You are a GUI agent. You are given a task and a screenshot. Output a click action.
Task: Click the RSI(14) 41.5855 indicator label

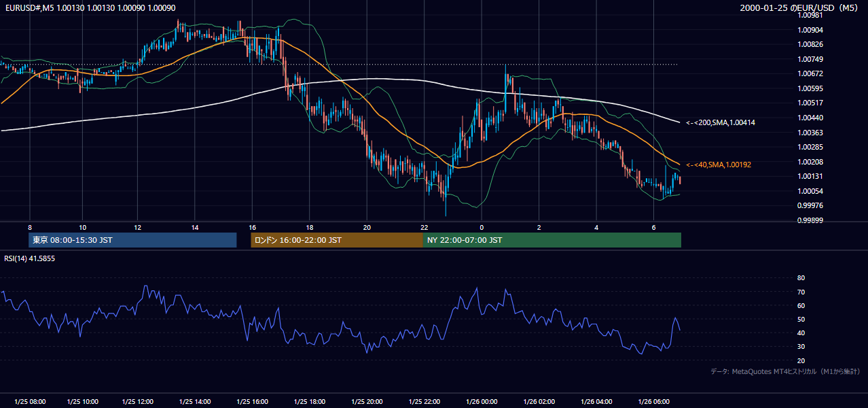pyautogui.click(x=29, y=259)
